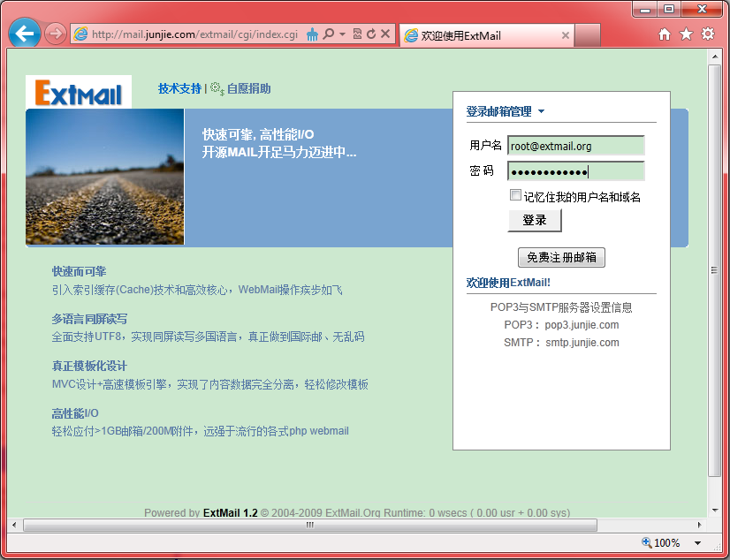
Task: Minimize the browser window
Action: tap(645, 10)
